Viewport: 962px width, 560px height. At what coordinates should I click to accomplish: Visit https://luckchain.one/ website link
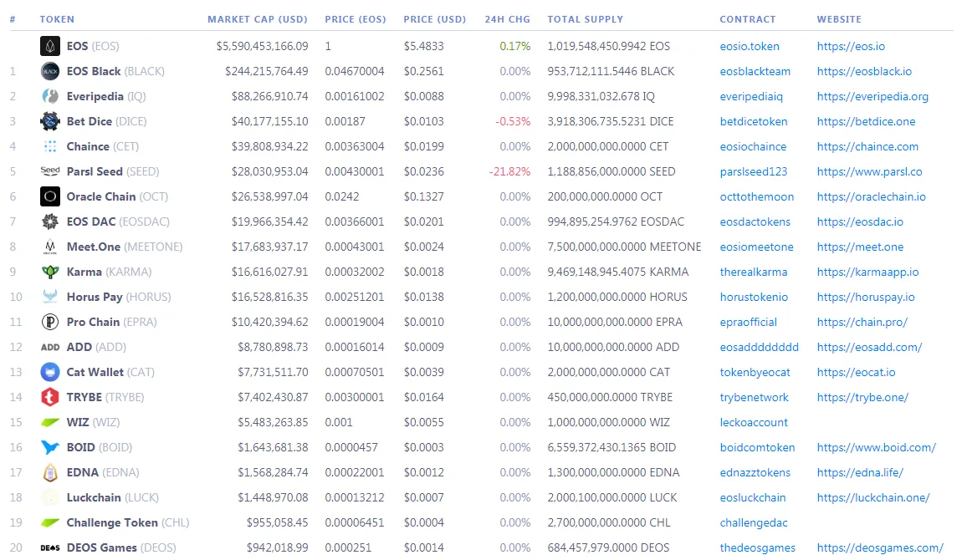click(x=873, y=497)
